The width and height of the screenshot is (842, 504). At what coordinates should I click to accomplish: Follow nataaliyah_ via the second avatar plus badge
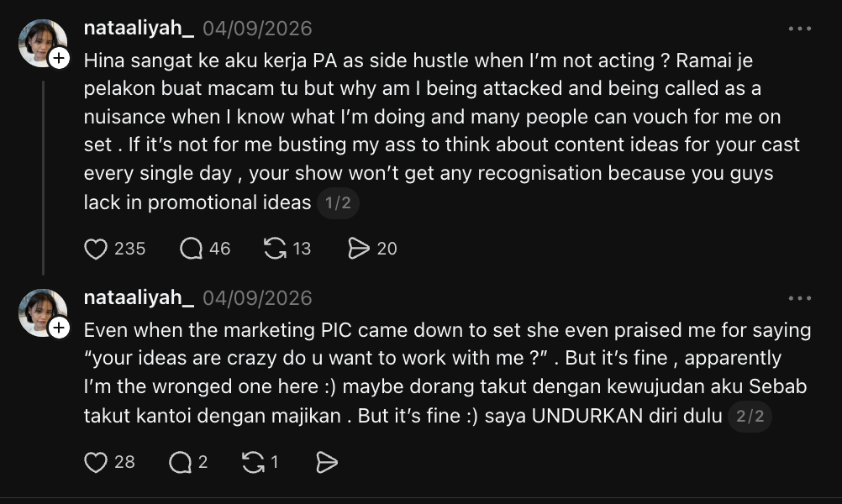pyautogui.click(x=59, y=328)
